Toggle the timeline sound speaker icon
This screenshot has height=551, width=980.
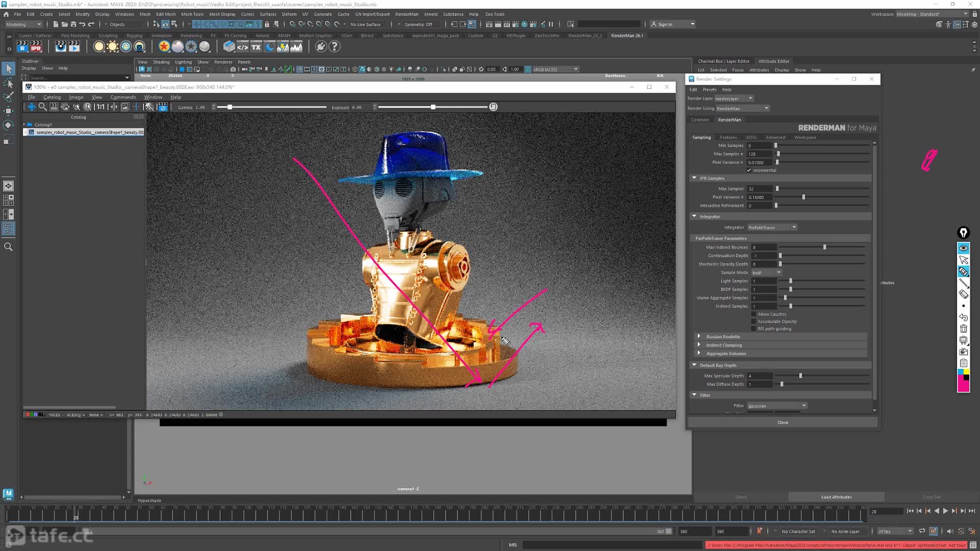tap(949, 531)
